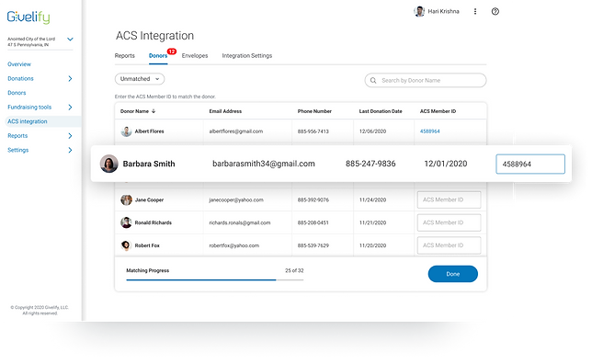
Task: Click the Givelify logo
Action: (28, 17)
